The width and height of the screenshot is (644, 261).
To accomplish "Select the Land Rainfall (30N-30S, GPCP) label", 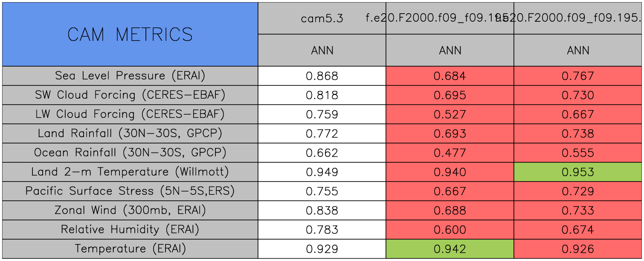I will tap(130, 134).
